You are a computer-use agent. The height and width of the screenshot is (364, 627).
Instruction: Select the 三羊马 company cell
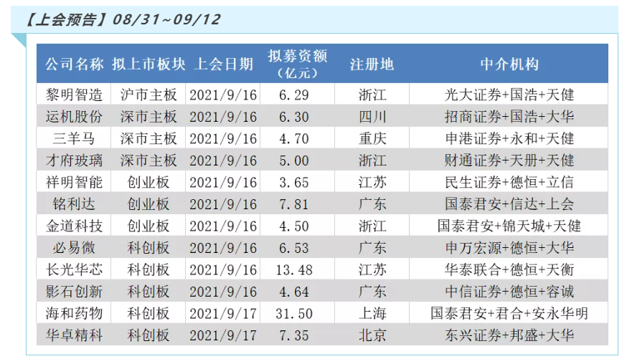pos(74,138)
